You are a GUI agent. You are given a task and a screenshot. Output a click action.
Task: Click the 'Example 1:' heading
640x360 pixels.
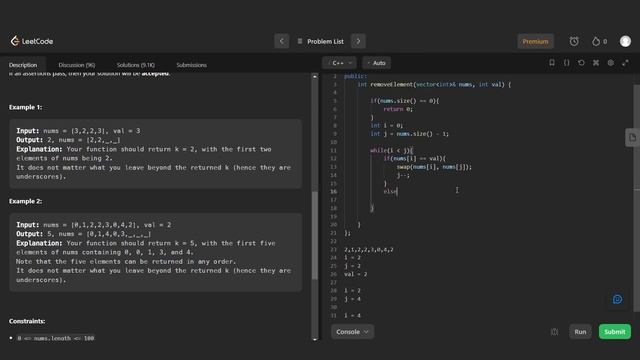tap(25, 107)
